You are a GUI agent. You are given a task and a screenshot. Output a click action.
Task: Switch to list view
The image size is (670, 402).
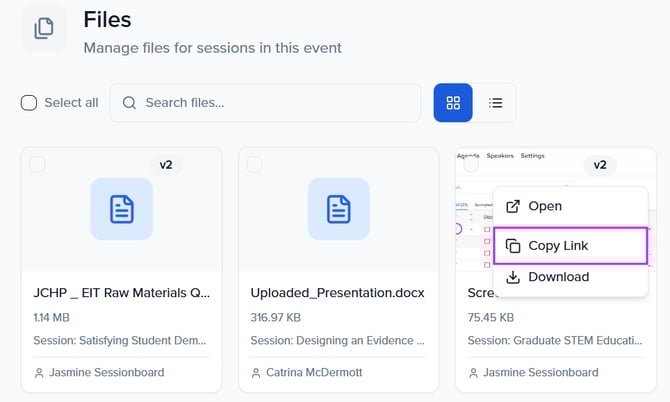click(495, 103)
